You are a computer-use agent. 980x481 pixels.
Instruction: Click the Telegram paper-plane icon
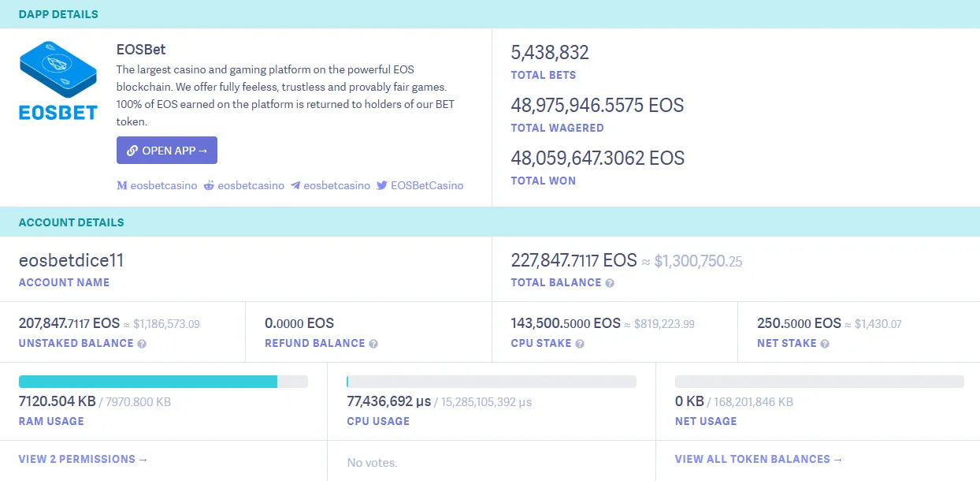295,185
